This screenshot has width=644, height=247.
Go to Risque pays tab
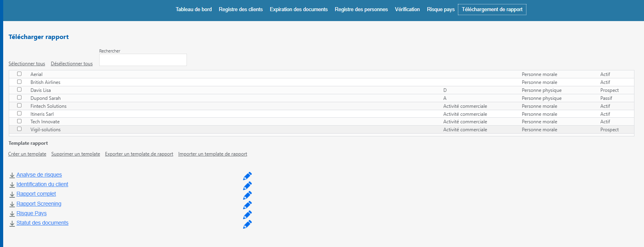(441, 9)
